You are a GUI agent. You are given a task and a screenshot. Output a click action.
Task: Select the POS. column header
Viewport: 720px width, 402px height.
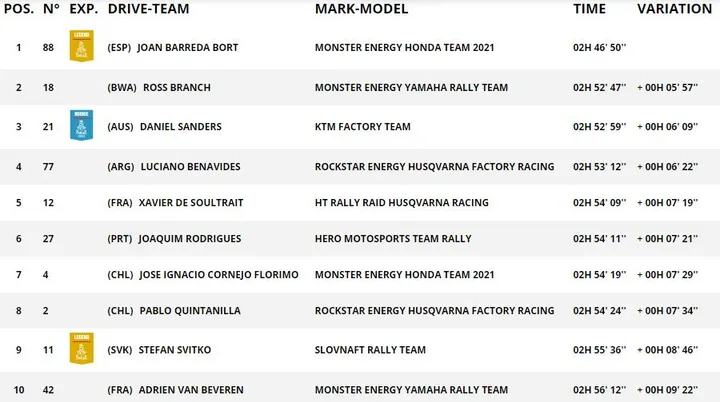(19, 9)
